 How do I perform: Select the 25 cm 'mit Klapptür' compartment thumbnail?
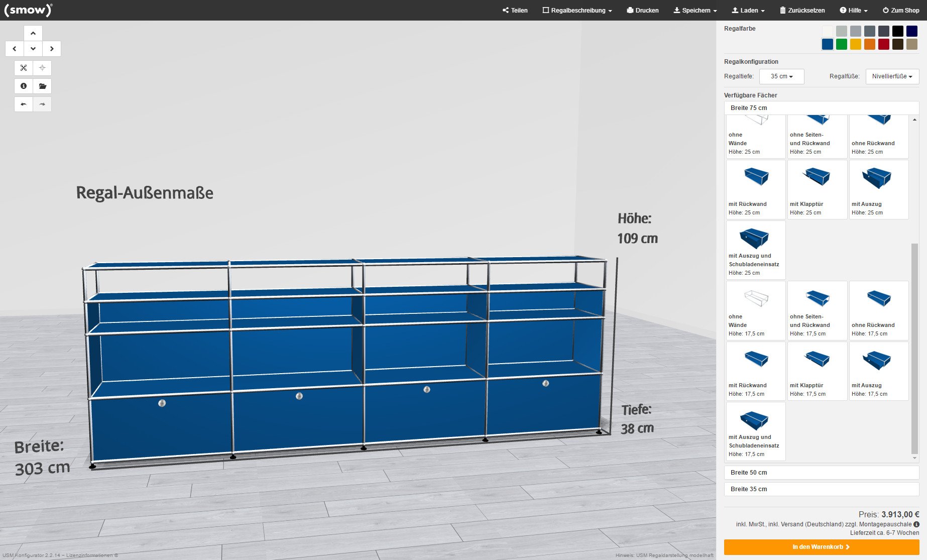tap(817, 189)
